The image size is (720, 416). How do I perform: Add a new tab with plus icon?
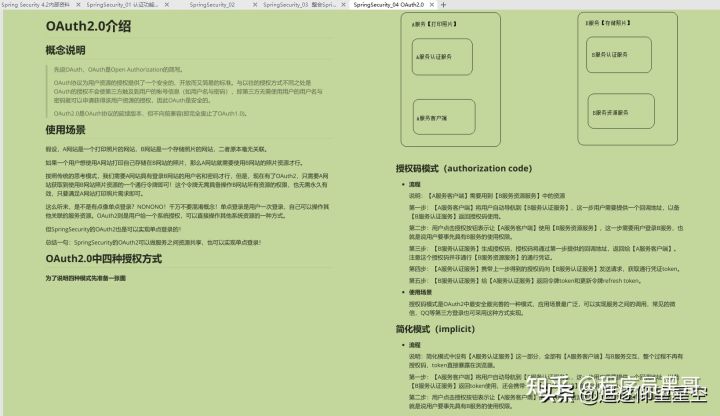pyautogui.click(x=443, y=5)
